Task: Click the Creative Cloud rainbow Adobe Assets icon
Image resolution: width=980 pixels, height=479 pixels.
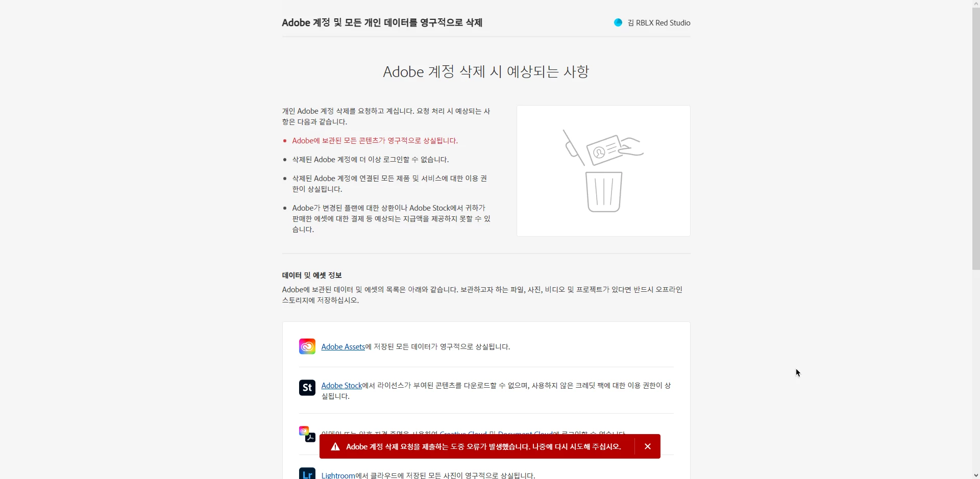Action: tap(307, 346)
